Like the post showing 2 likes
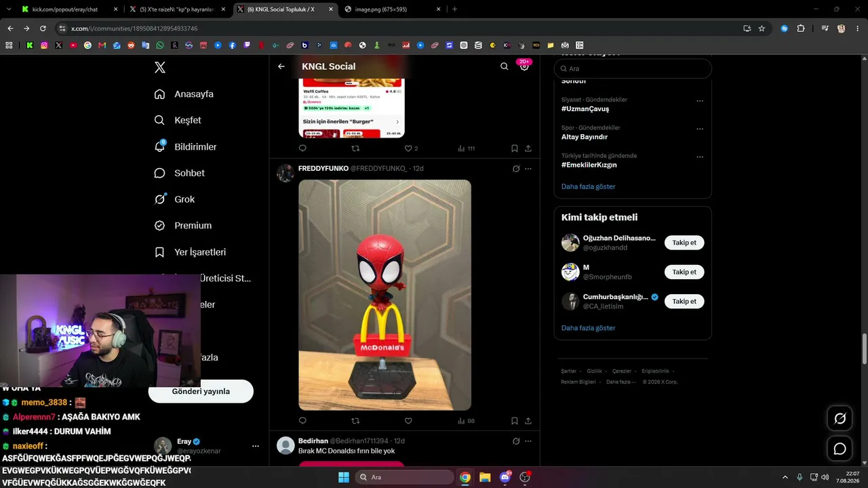 (x=411, y=148)
